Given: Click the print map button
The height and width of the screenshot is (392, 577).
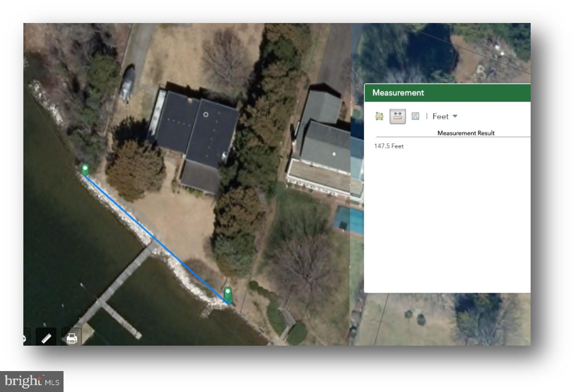Looking at the screenshot, I should pos(71,338).
